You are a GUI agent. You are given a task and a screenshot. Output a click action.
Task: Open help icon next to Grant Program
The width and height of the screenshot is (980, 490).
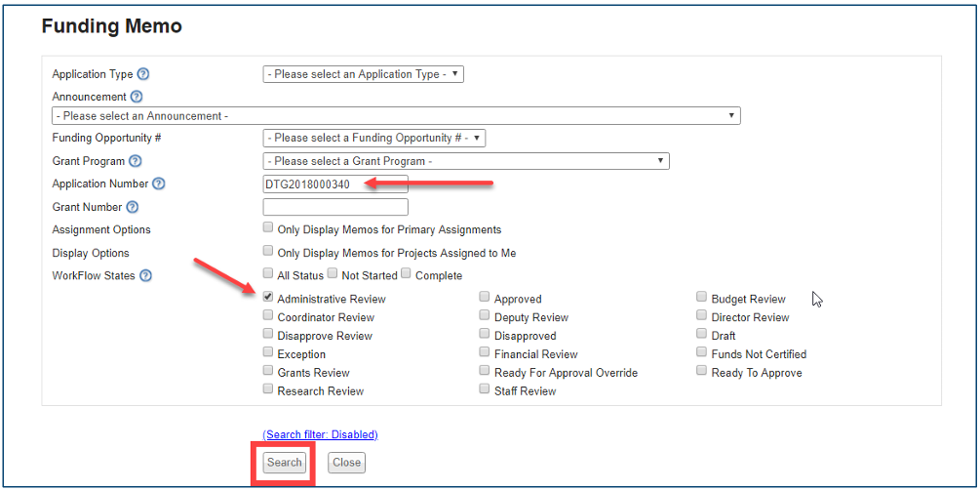click(136, 161)
